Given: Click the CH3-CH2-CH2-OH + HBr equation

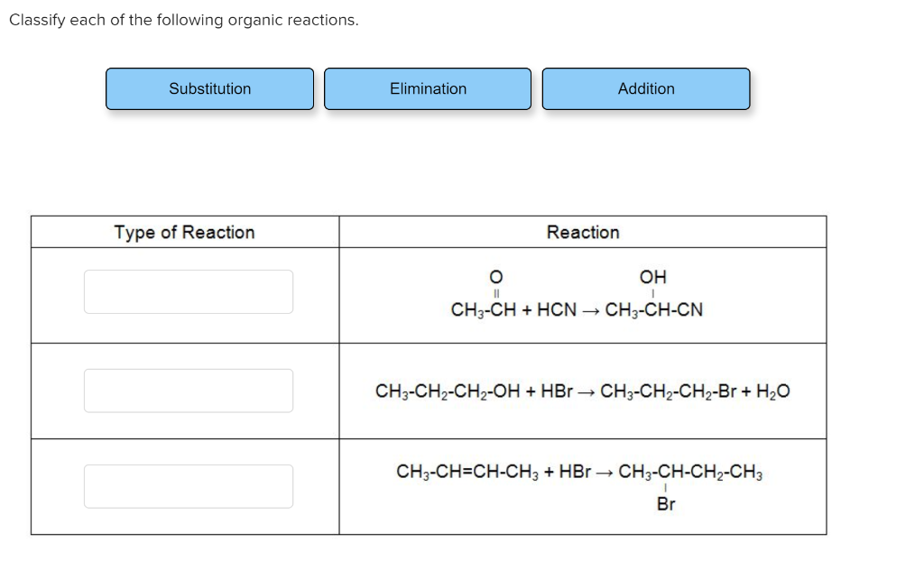Looking at the screenshot, I should (582, 391).
